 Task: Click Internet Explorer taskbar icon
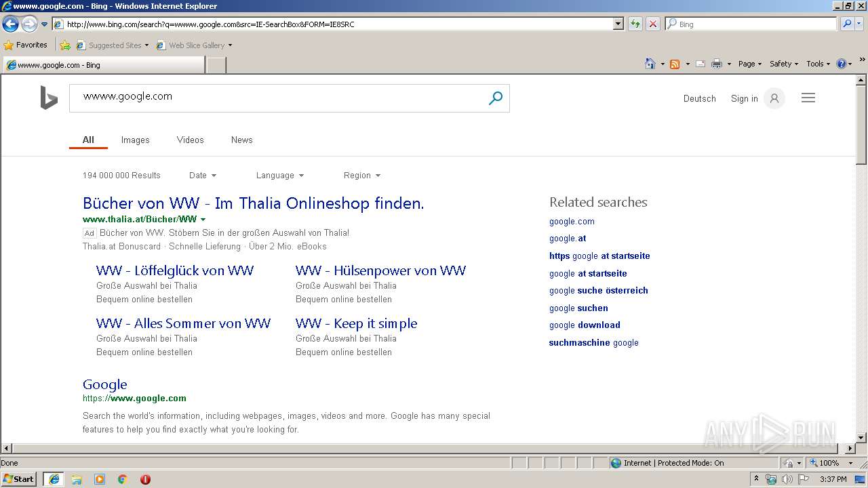pos(54,479)
